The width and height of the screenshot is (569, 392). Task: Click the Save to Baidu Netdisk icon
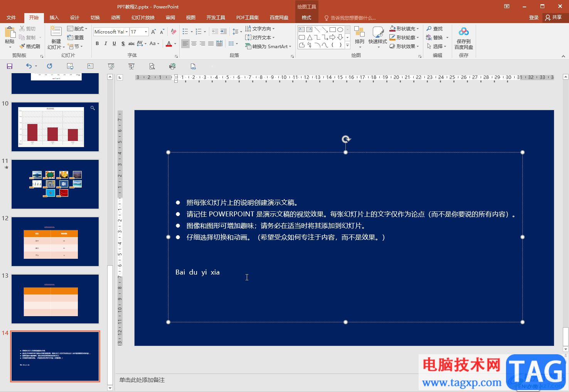(464, 32)
